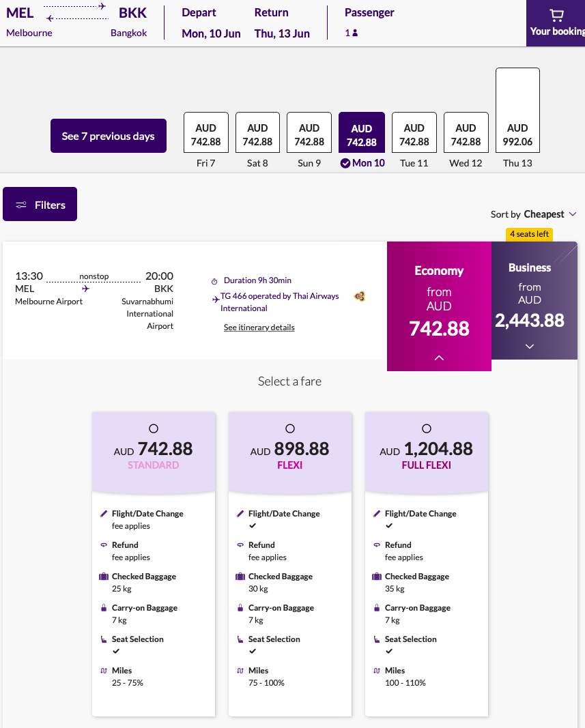Expand the Business fare column chevron

529,347
